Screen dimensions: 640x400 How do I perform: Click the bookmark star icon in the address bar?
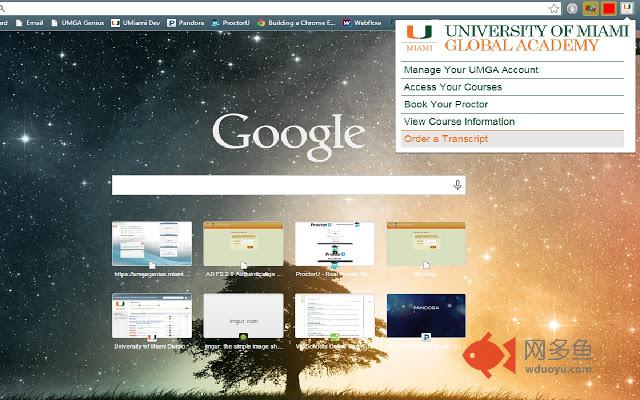point(553,9)
